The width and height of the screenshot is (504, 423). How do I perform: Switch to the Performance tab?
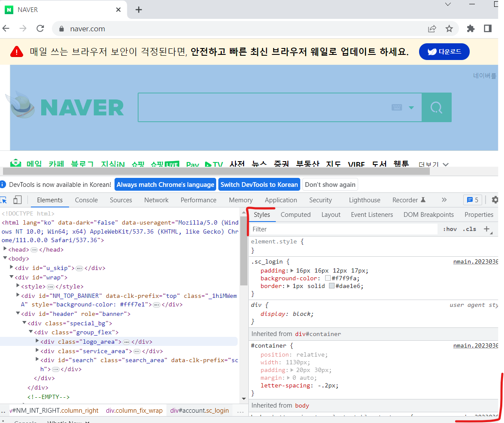pyautogui.click(x=198, y=200)
